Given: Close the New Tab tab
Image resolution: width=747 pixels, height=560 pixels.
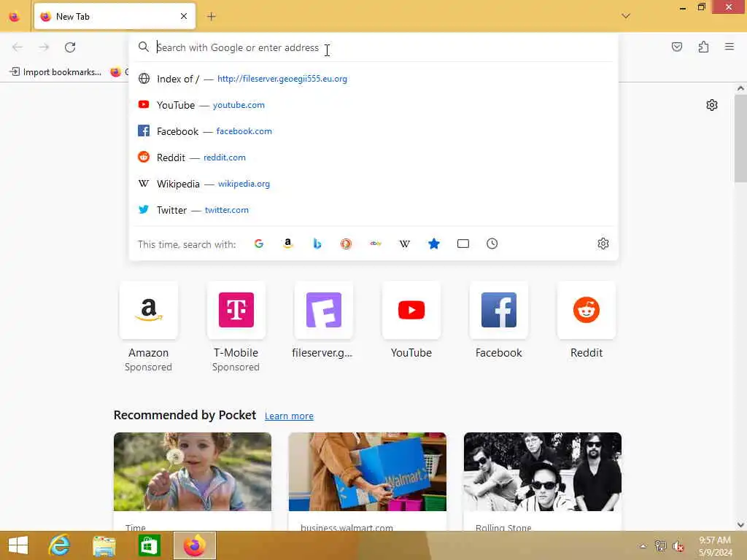Looking at the screenshot, I should click(x=184, y=16).
